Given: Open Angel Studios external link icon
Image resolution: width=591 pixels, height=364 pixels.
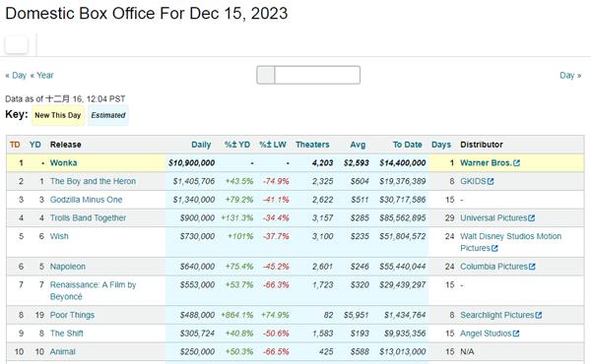Looking at the screenshot, I should (x=516, y=334).
